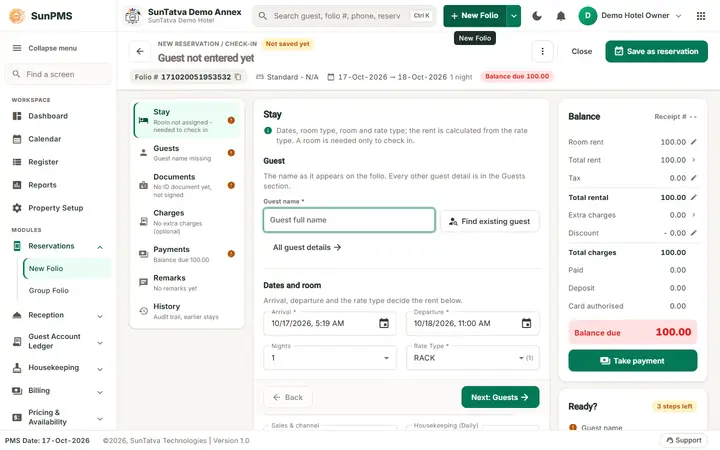Open the three-dot more options menu
Image resolution: width=720 pixels, height=450 pixels.
pos(542,51)
